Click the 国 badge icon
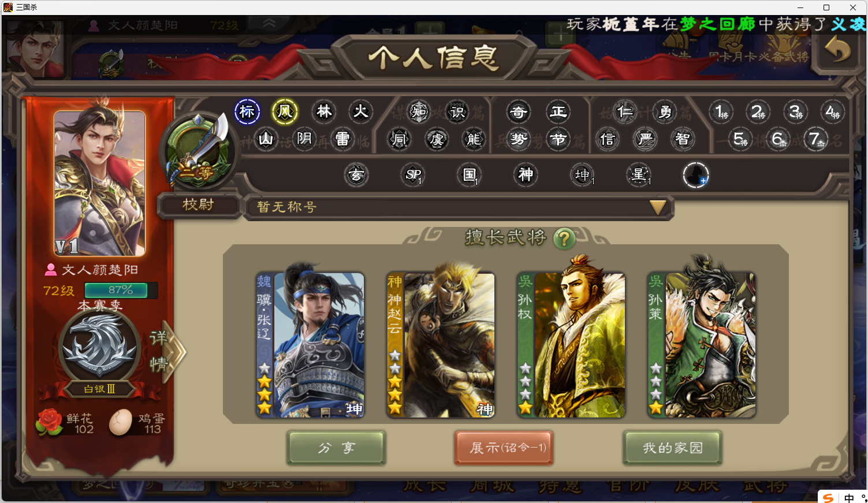This screenshot has height=503, width=868. pos(470,174)
